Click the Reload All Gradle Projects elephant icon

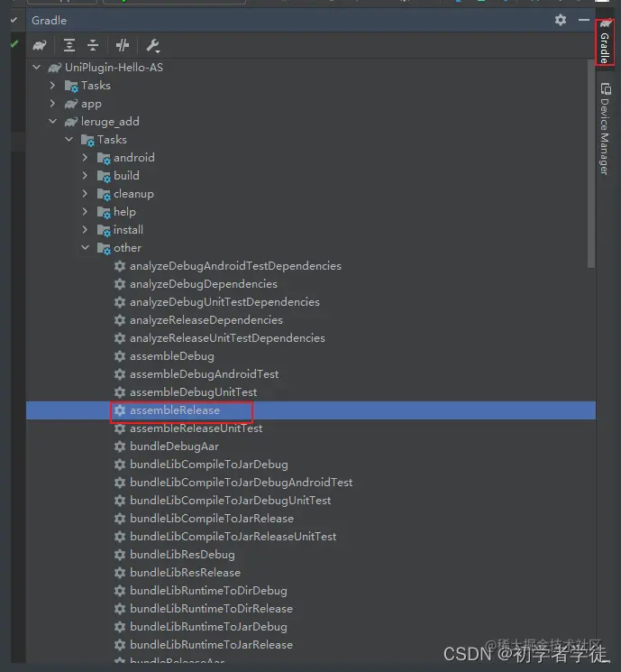[40, 45]
